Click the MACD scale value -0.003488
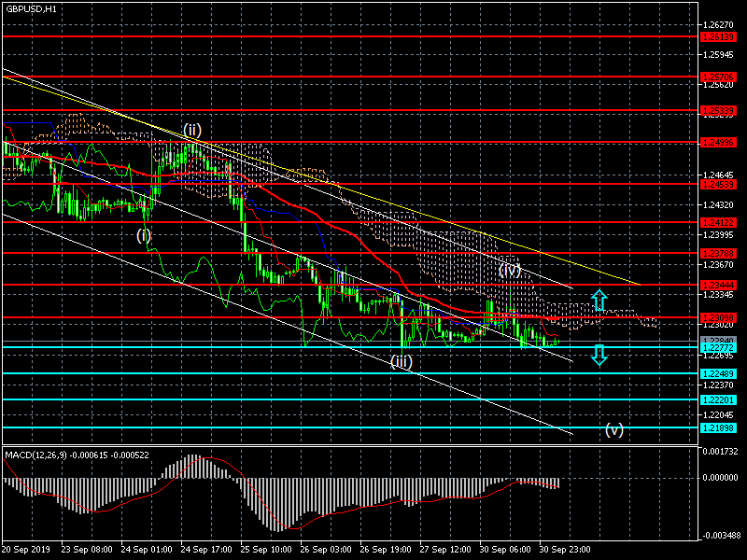747x560 pixels. (x=720, y=535)
